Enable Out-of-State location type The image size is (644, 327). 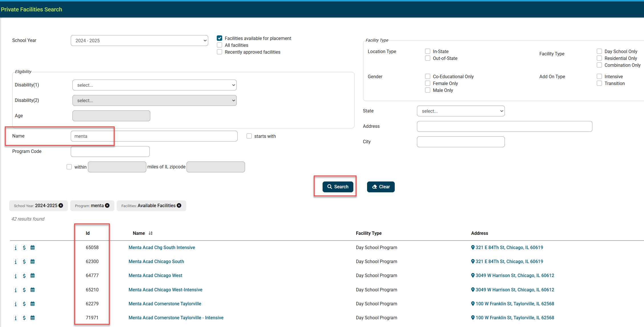(428, 58)
